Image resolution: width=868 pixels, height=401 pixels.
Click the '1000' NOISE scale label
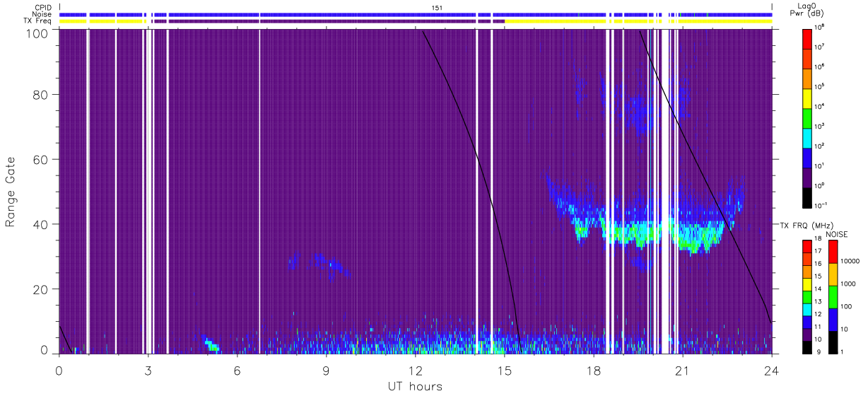(848, 284)
